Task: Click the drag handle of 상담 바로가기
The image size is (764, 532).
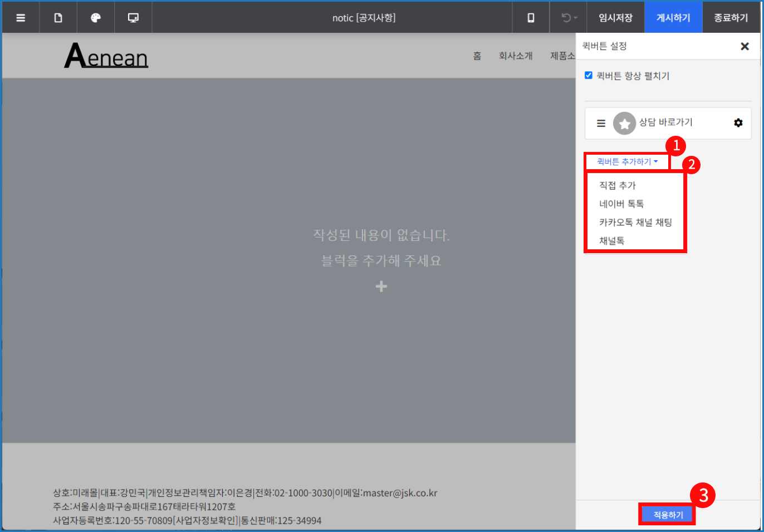Action: (x=601, y=124)
